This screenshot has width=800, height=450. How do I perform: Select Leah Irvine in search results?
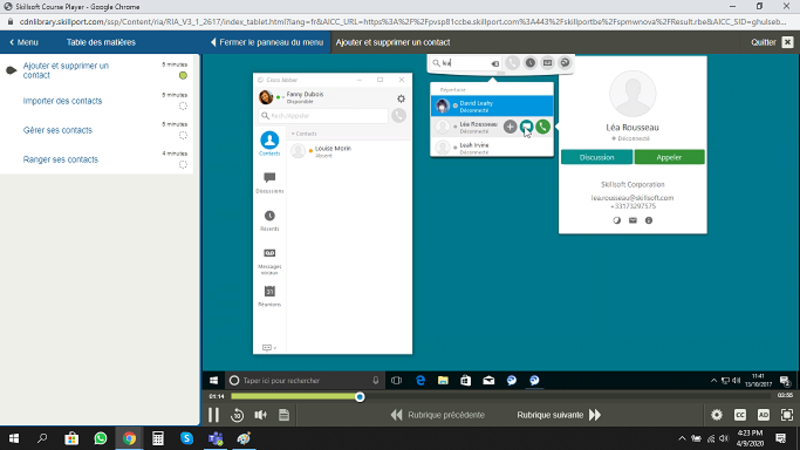(x=492, y=148)
